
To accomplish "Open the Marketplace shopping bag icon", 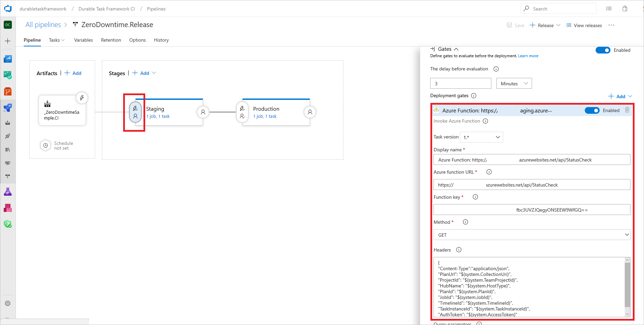I will coord(625,8).
